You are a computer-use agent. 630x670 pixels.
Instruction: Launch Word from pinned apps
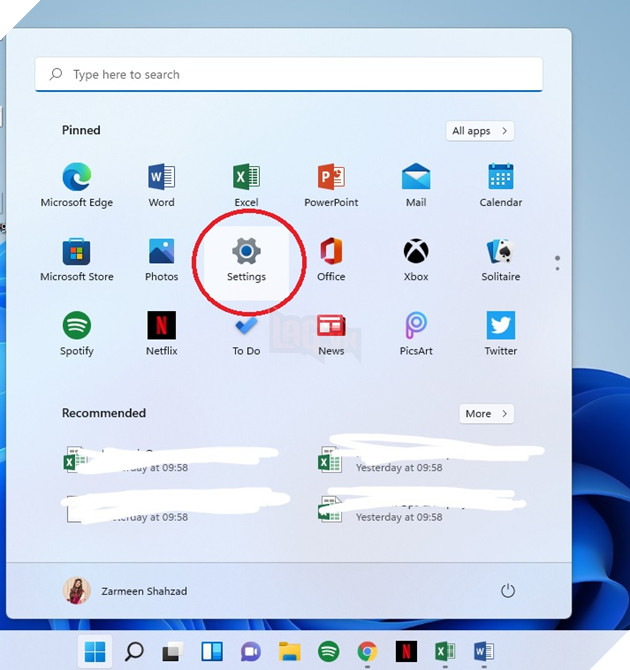pos(162,185)
